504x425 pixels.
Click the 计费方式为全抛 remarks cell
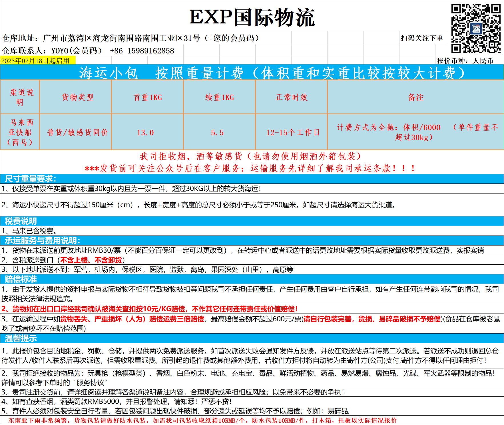416,132
